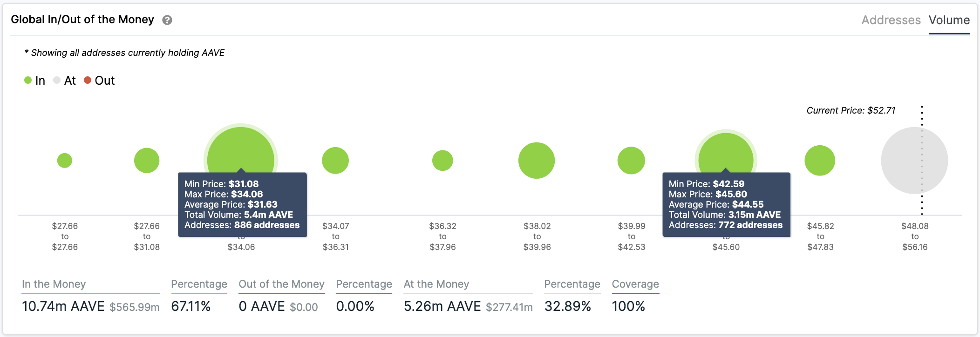Select the Volume tab
This screenshot has width=980, height=337.
[x=949, y=20]
